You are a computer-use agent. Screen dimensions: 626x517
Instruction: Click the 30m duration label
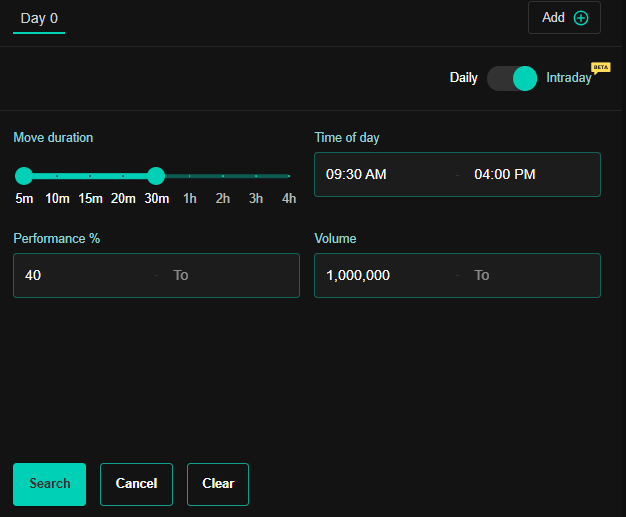[156, 198]
